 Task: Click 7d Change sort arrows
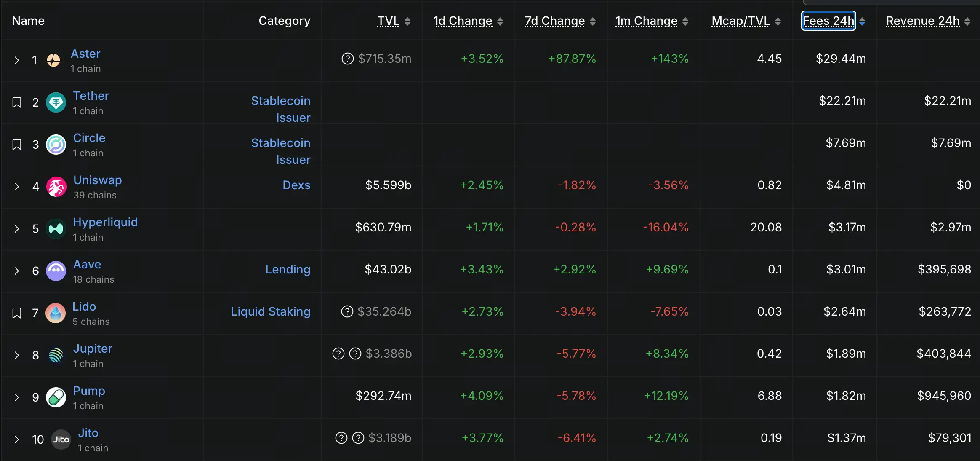click(x=592, y=21)
